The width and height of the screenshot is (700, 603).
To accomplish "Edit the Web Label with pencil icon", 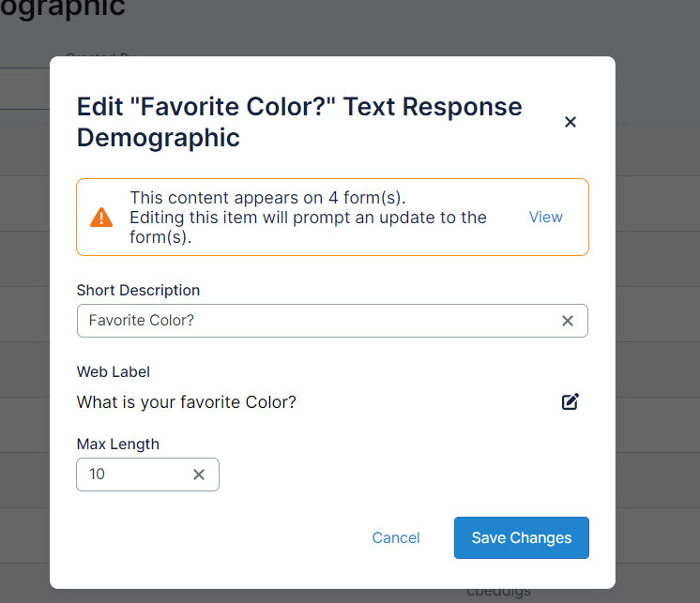I will tap(570, 402).
